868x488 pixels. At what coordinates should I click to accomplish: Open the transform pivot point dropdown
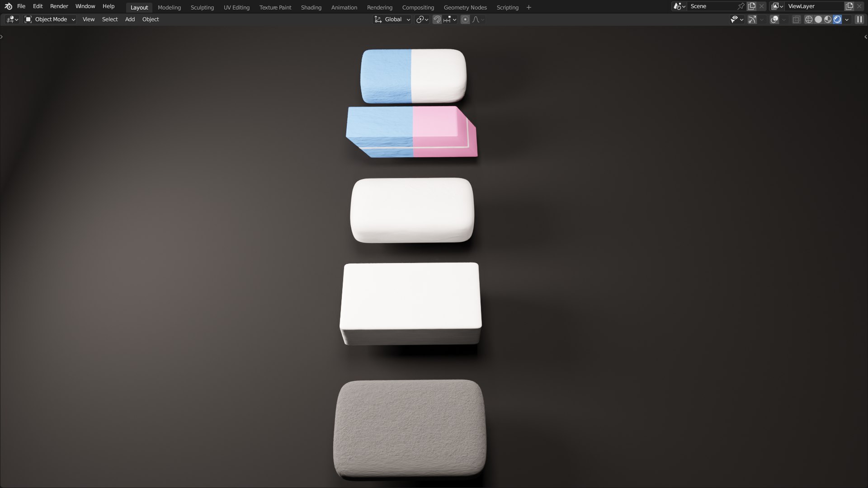click(422, 19)
